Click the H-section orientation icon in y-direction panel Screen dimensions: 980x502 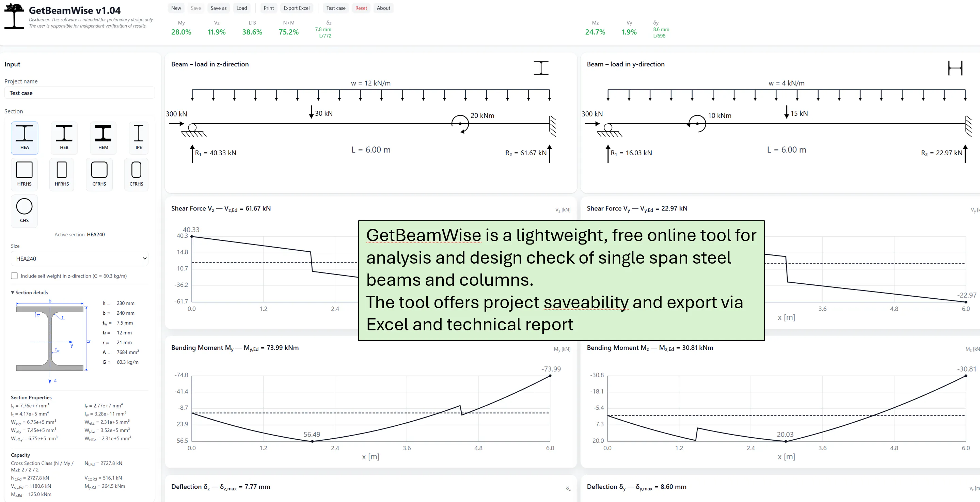(955, 68)
